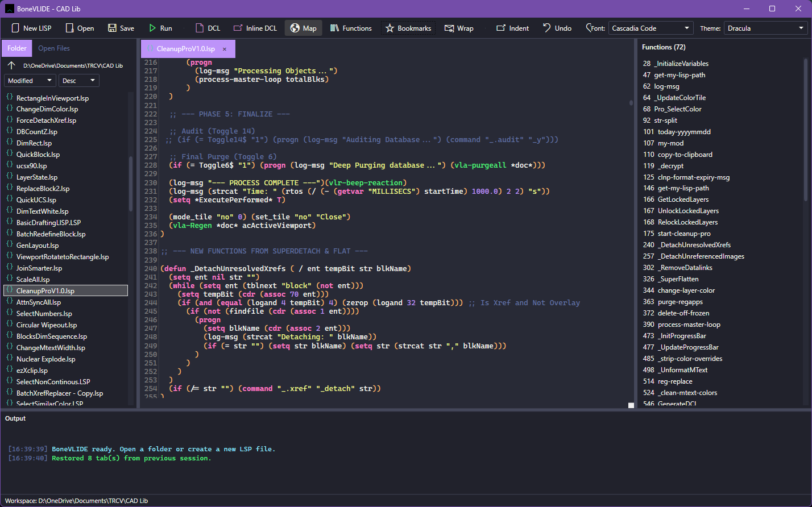Click the braces icon beside ScaleAll.lsp
Viewport: 812px width, 507px height.
coord(10,279)
